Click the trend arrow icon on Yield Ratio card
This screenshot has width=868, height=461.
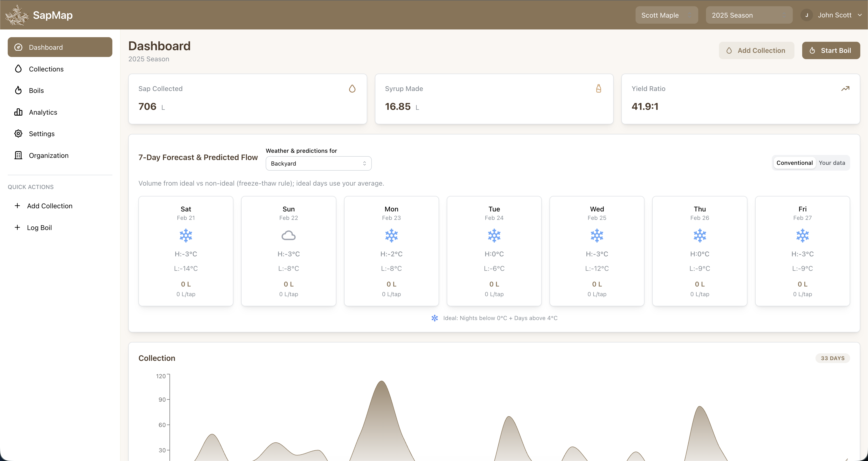(x=845, y=89)
